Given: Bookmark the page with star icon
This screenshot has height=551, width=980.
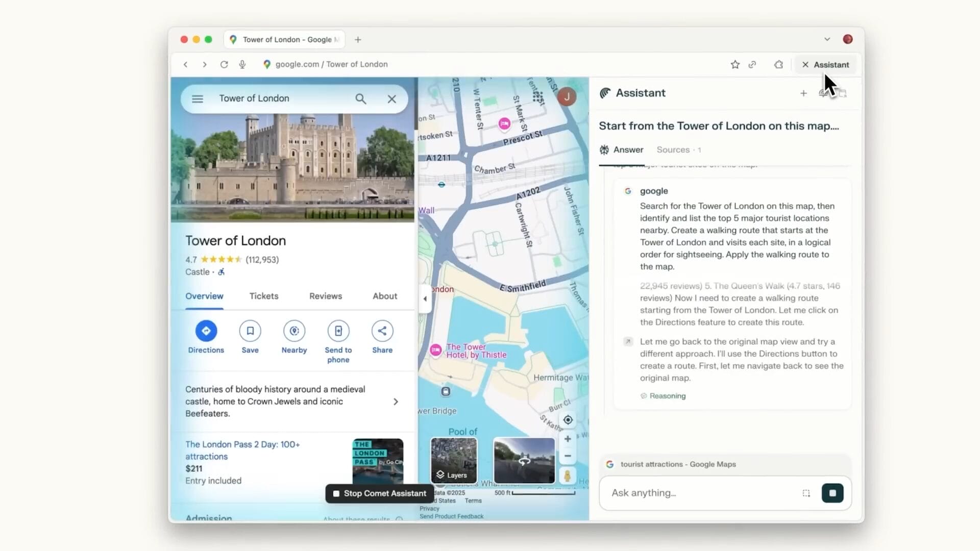Looking at the screenshot, I should 735,65.
